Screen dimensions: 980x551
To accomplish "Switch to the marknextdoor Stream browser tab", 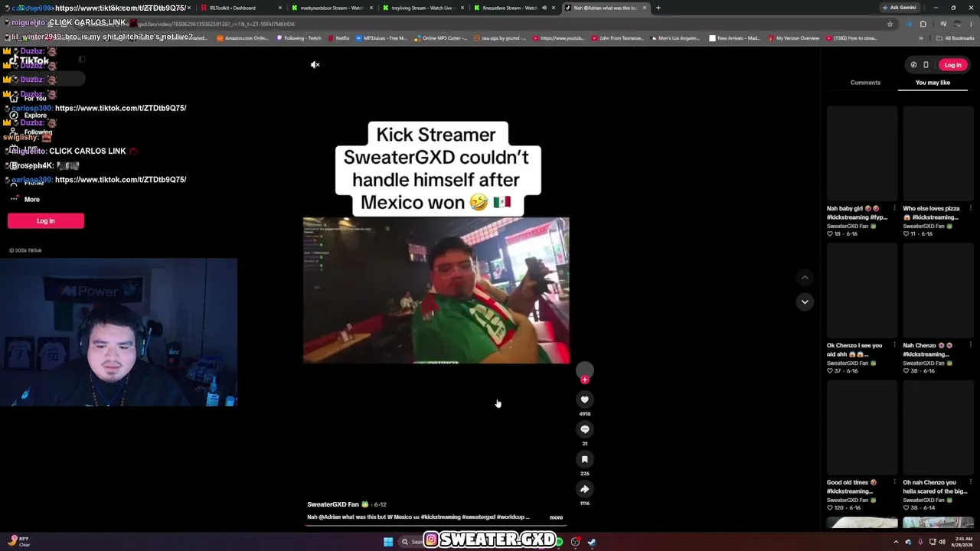I will point(332,8).
